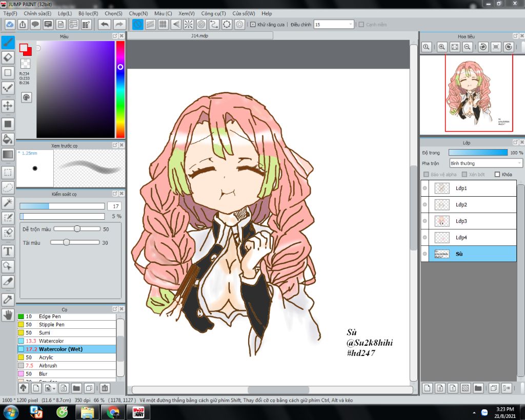525x420 pixels.
Task: Select the Gradient tool
Action: [8, 155]
